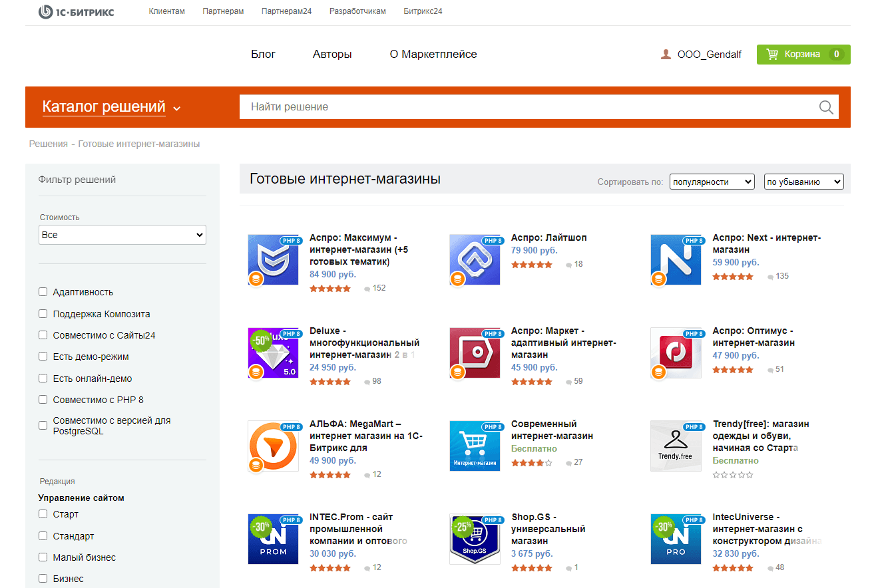
Task: Click comments icon with 27 on Современный интернет-магазин
Action: click(x=568, y=463)
